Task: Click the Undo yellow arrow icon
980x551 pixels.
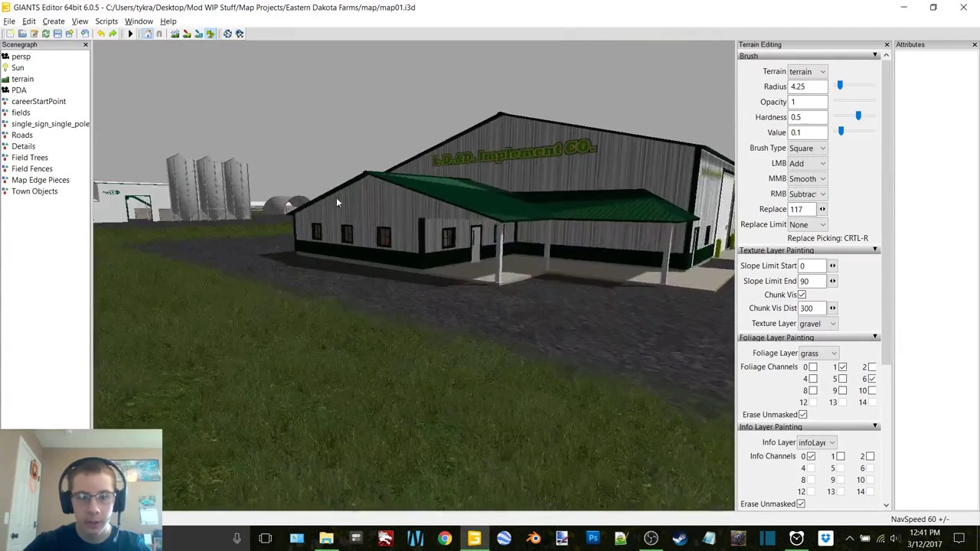Action: click(100, 34)
